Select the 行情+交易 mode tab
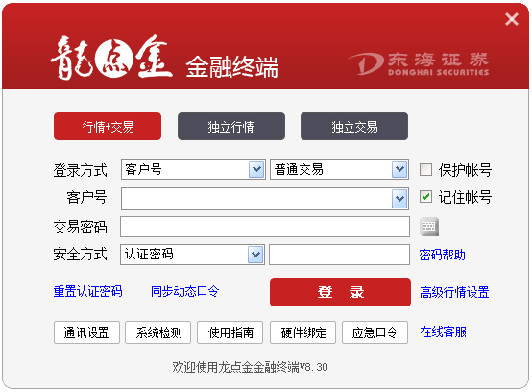The image size is (532, 392). [x=108, y=127]
